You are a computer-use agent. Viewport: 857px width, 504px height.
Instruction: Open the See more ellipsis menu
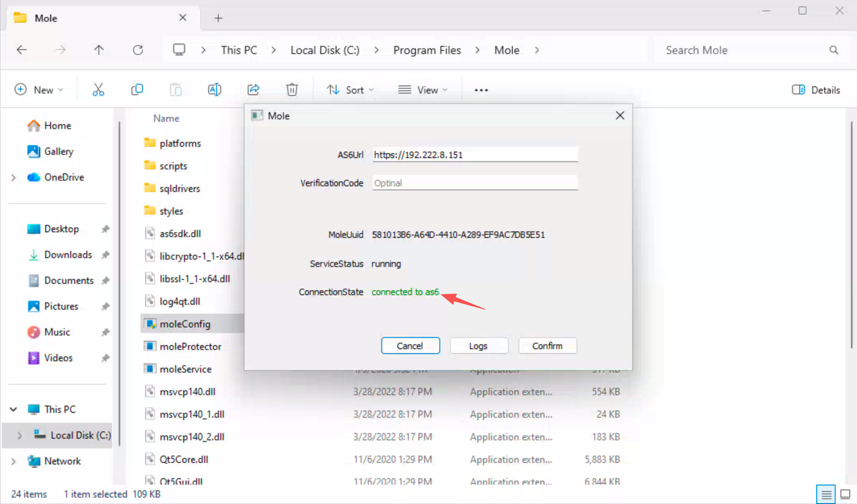point(481,90)
